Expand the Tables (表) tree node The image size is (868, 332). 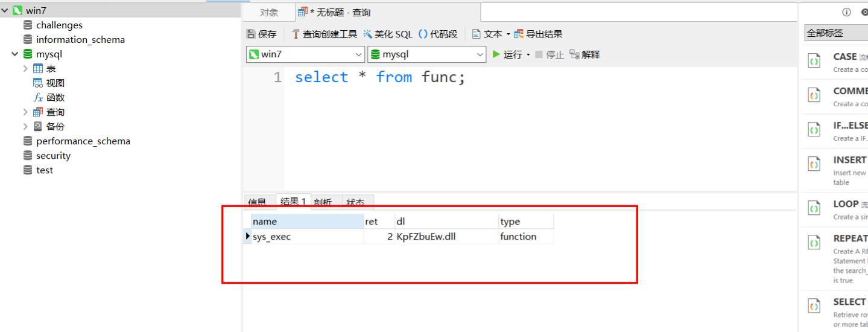25,69
